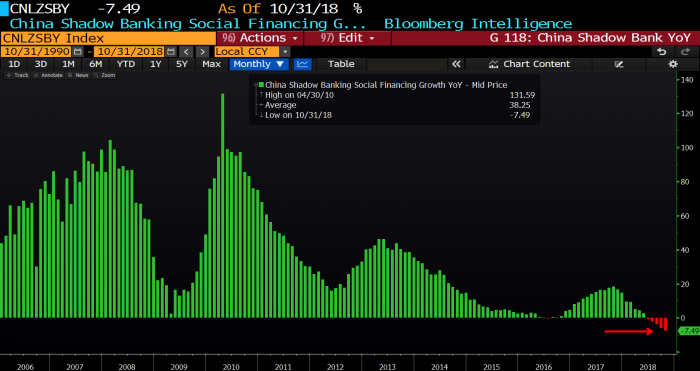This screenshot has width=700, height=371.
Task: Click the 100 y-axis label
Action: 687,148
